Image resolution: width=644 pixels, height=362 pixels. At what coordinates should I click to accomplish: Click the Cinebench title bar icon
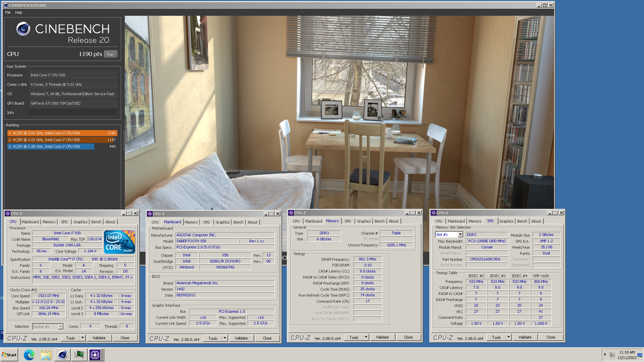[6, 5]
